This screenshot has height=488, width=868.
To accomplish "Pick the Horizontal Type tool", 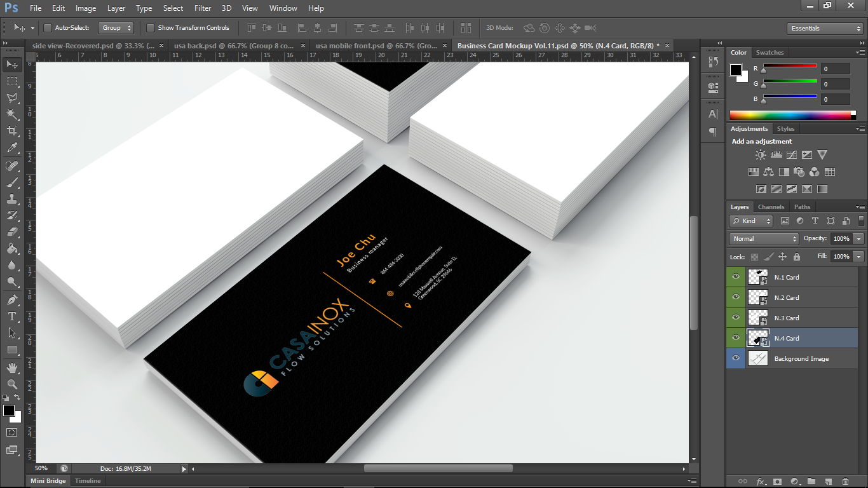I will 11,316.
